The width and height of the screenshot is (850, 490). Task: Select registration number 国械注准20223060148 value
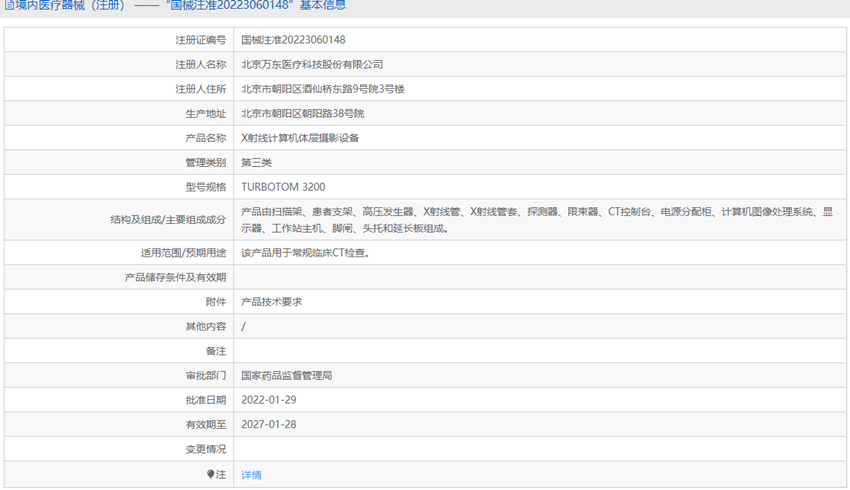pyautogui.click(x=293, y=40)
